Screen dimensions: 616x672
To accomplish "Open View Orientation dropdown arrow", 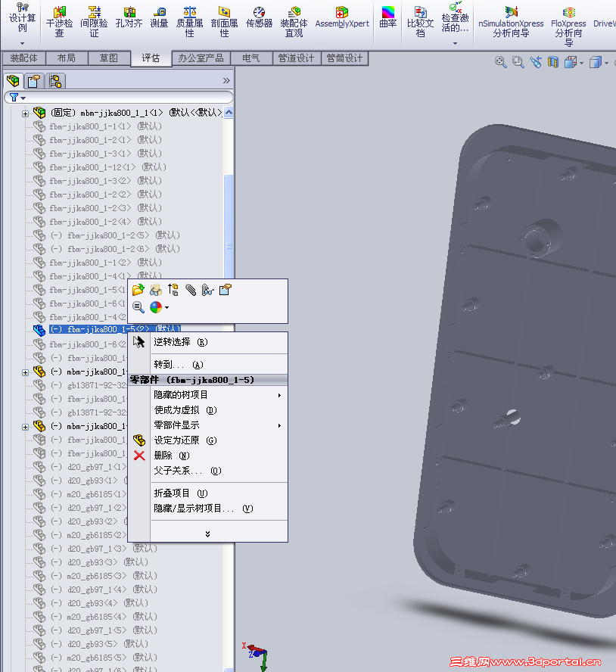I will pos(582,63).
